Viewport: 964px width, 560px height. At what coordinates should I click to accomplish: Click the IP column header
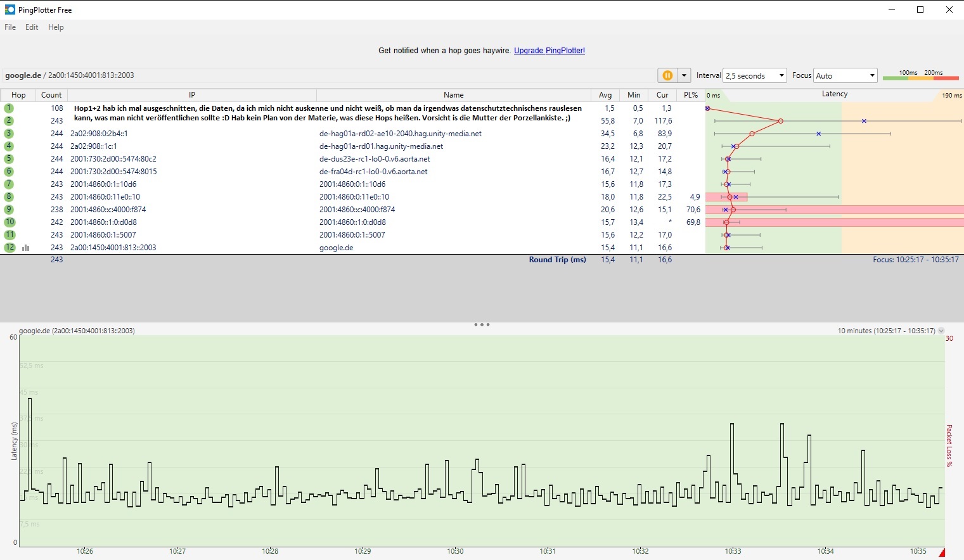pos(192,95)
